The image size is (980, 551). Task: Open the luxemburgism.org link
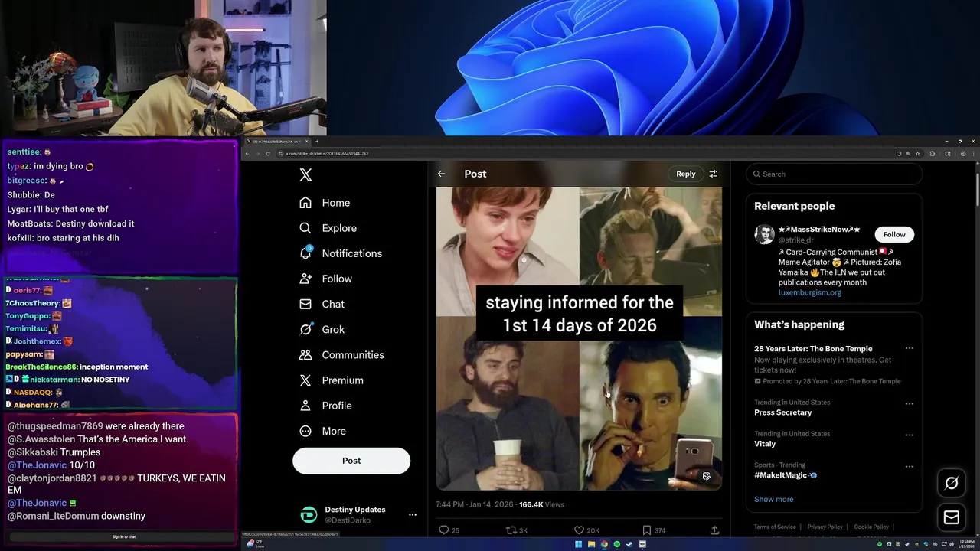click(x=809, y=292)
